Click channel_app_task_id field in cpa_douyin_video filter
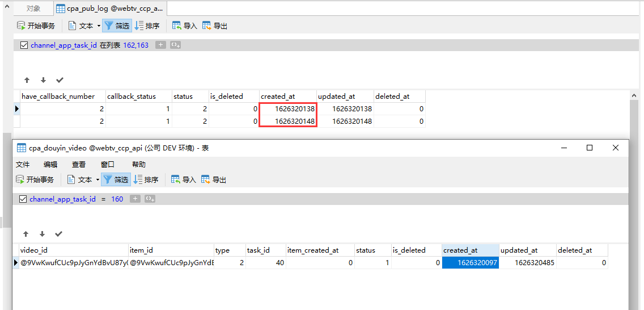This screenshot has width=644, height=310. 62,199
